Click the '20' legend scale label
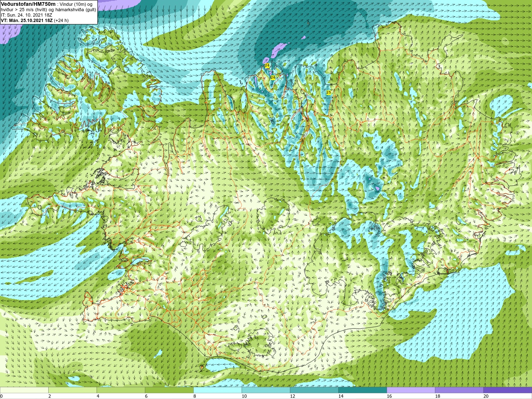The width and height of the screenshot is (532, 399). [x=486, y=396]
